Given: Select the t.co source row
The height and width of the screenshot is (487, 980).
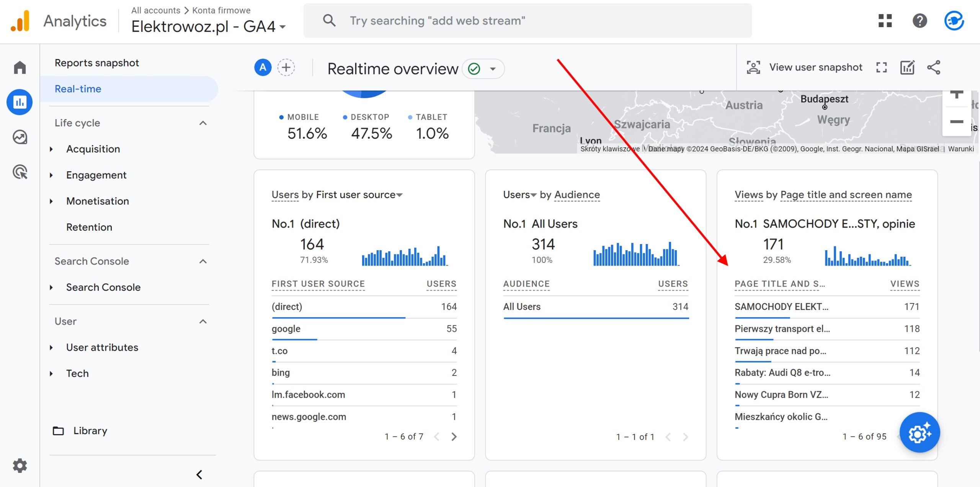Looking at the screenshot, I should (364, 351).
